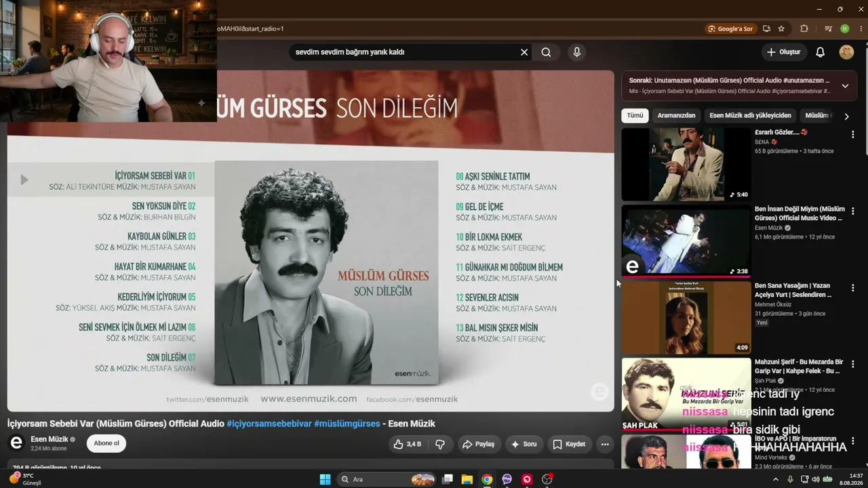The width and height of the screenshot is (868, 488).
Task: Click the Esen Müzik channel under Ben İnsan video
Action: click(768, 228)
